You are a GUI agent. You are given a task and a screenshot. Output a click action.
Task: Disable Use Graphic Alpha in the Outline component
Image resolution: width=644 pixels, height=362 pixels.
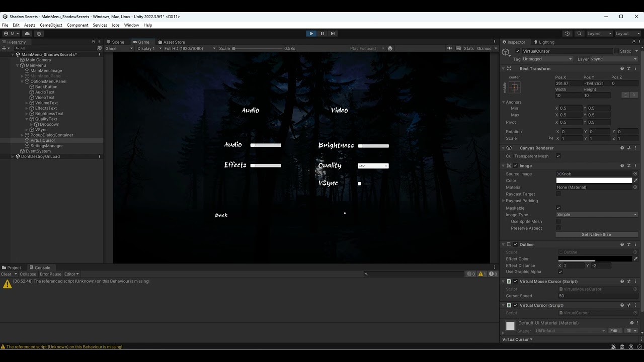[x=560, y=271]
